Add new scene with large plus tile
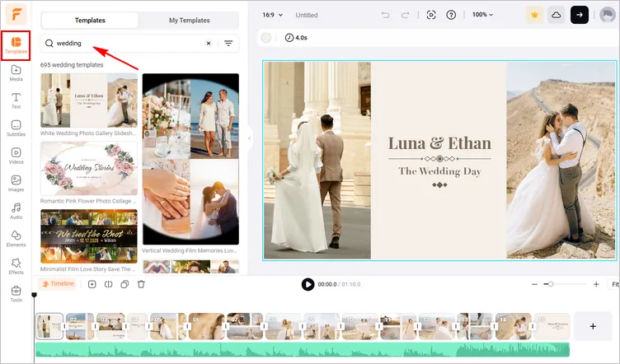The width and height of the screenshot is (620, 364). (593, 326)
